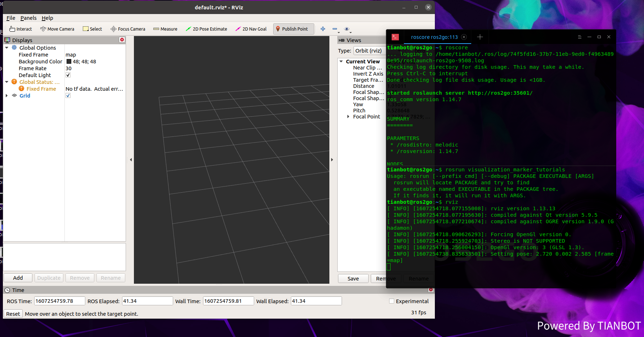Screen dimensions: 644x337
Task: Collapse the right Views panel arrow
Action: [x=332, y=159]
